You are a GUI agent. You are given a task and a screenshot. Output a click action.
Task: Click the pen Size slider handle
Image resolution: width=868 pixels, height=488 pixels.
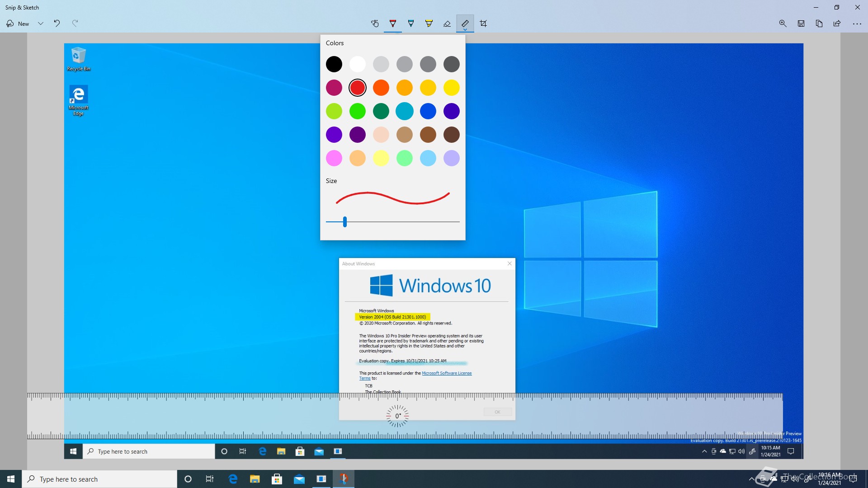tap(345, 222)
